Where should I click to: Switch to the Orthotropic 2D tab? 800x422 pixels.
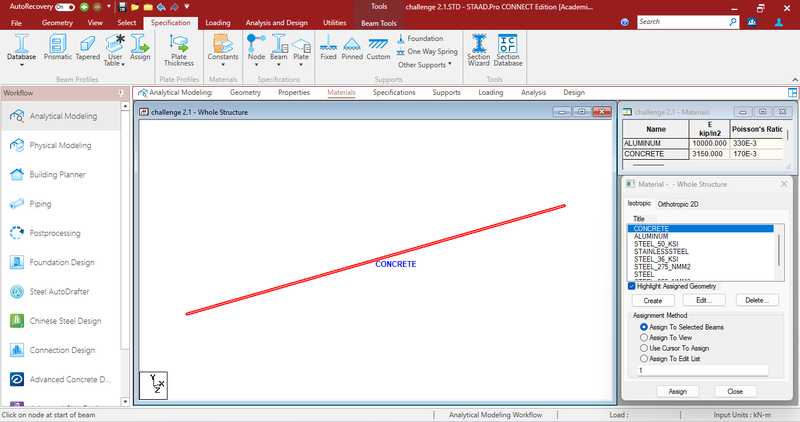(678, 204)
